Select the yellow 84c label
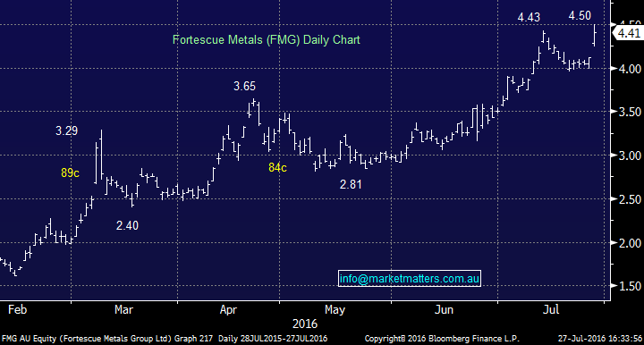 (x=277, y=167)
